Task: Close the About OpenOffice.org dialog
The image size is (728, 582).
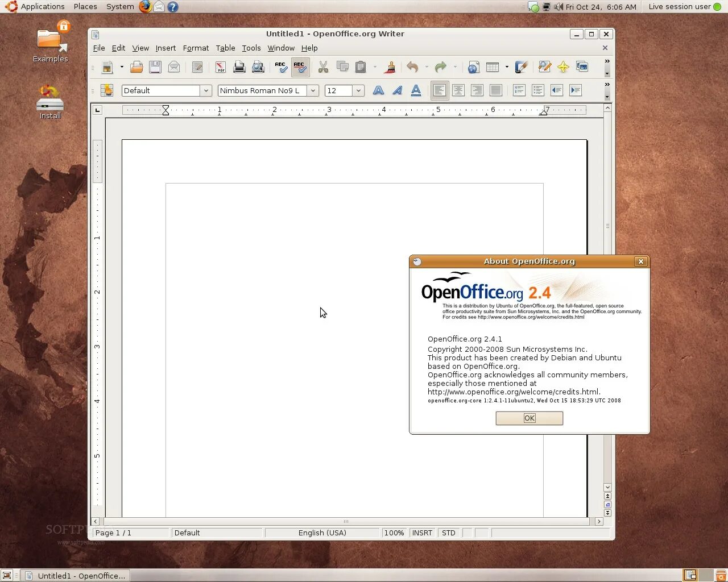Action: coord(641,261)
